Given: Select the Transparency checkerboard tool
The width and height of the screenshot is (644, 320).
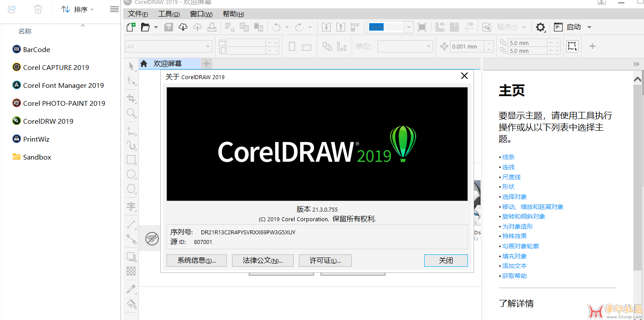Looking at the screenshot, I should click(132, 271).
